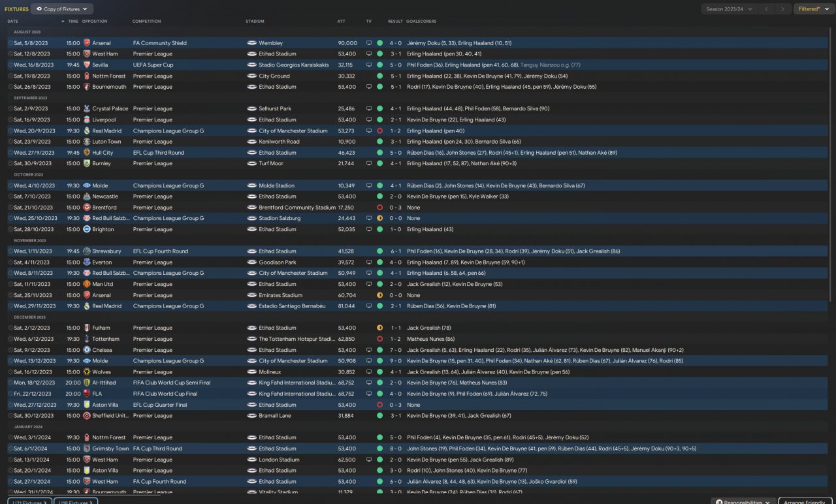Open the Responsibilities dropdown
Screen dimensions: 836x504
tap(743, 501)
